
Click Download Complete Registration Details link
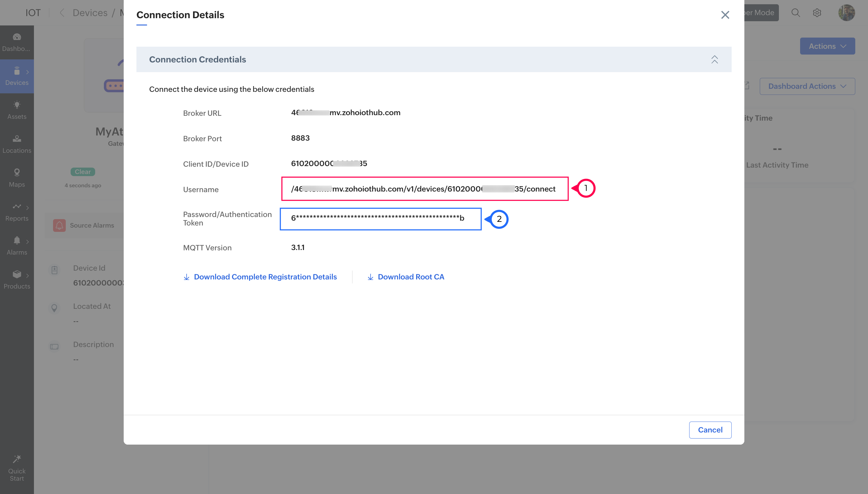click(x=265, y=277)
